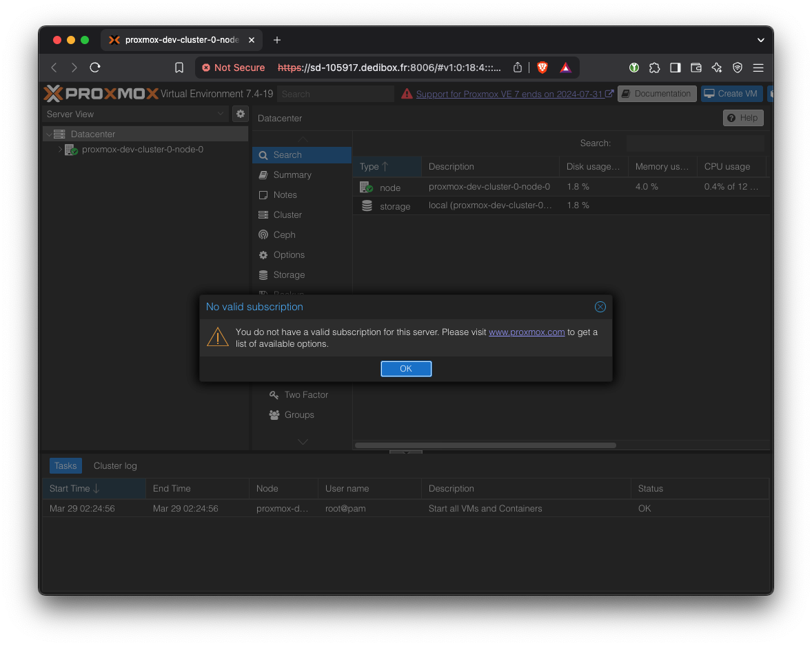The width and height of the screenshot is (812, 646).
Task: Select the Tasks tab
Action: click(65, 466)
